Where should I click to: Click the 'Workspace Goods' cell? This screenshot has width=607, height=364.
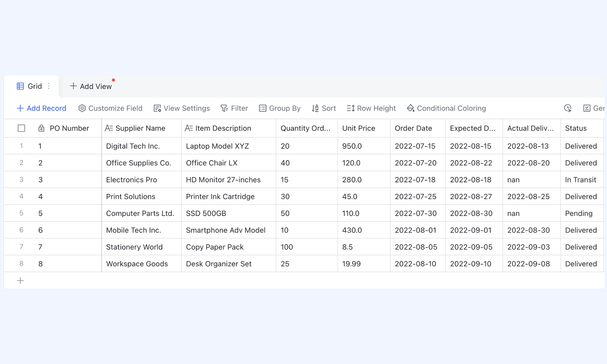point(141,264)
